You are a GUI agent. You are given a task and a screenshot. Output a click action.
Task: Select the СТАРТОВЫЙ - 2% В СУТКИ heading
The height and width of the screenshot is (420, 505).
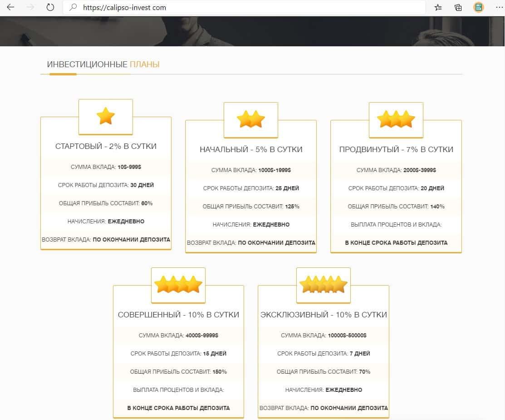[106, 146]
